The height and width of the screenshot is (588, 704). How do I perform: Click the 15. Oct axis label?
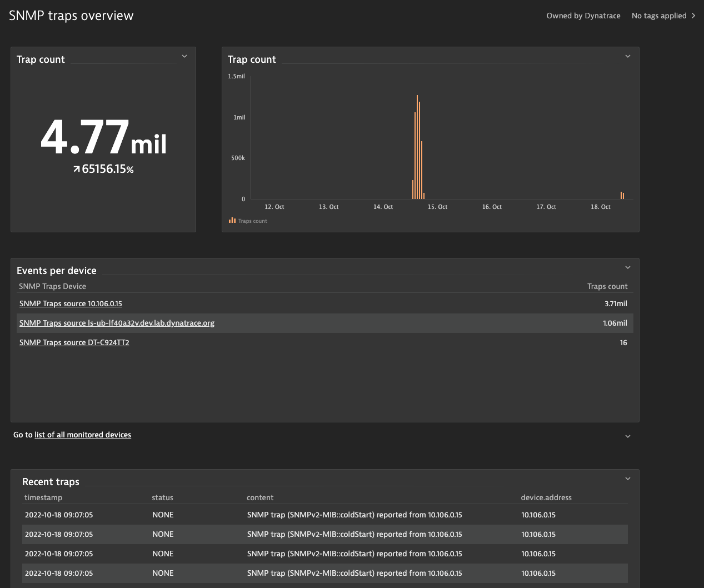pyautogui.click(x=437, y=207)
